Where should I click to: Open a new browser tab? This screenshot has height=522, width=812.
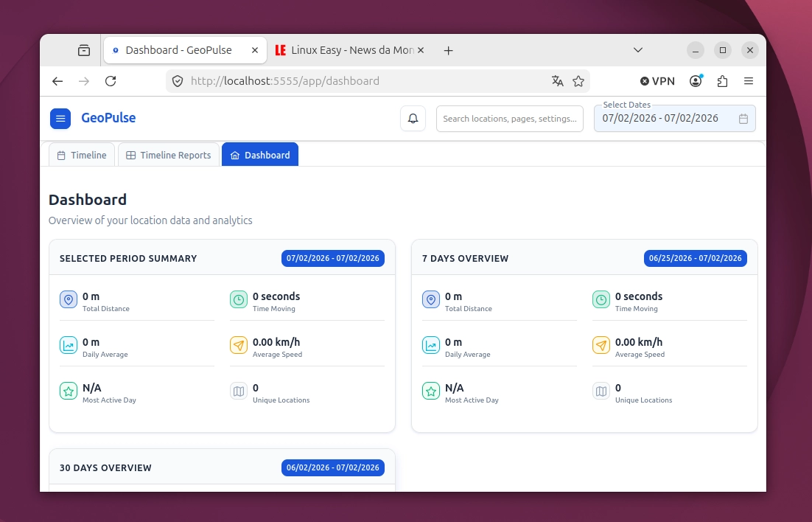pyautogui.click(x=449, y=50)
